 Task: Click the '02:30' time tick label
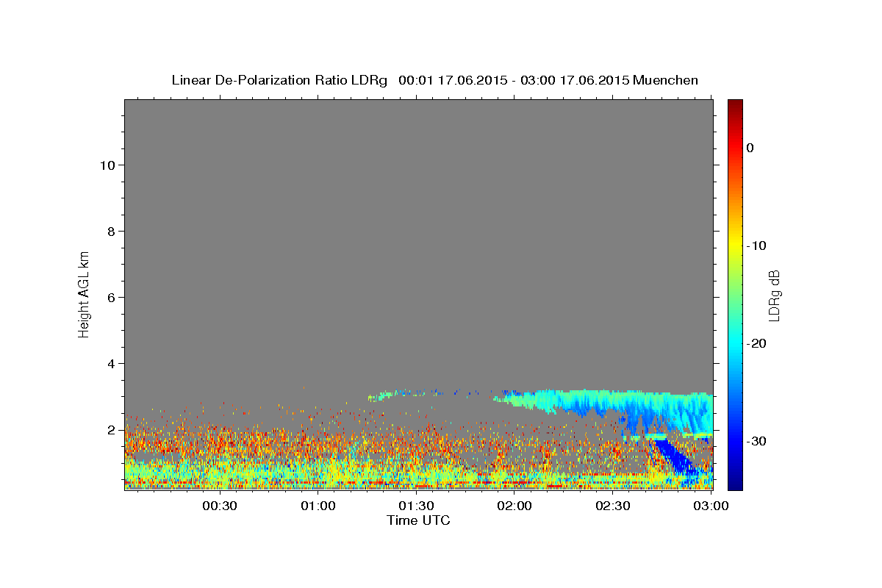pyautogui.click(x=612, y=506)
